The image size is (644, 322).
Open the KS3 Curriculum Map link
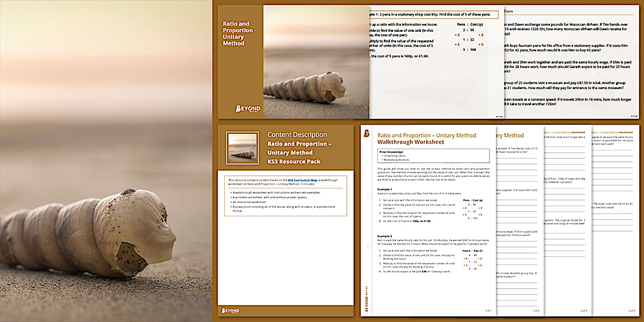(304, 180)
